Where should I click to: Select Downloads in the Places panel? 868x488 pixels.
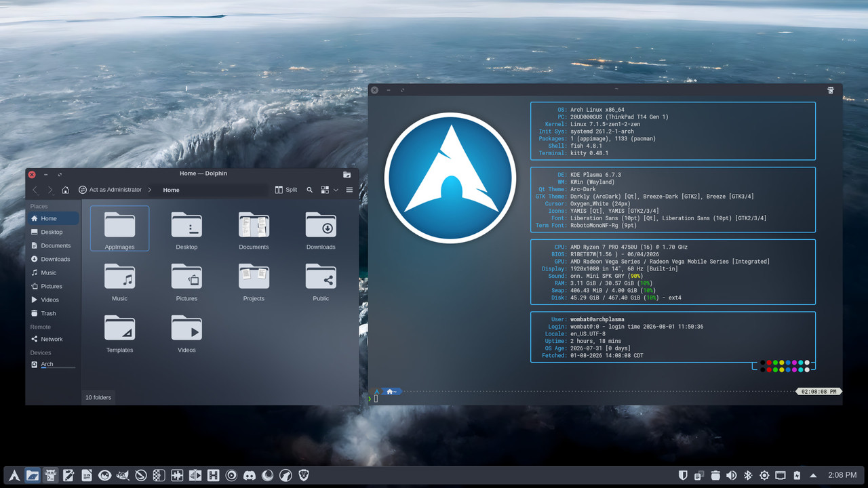coord(53,259)
